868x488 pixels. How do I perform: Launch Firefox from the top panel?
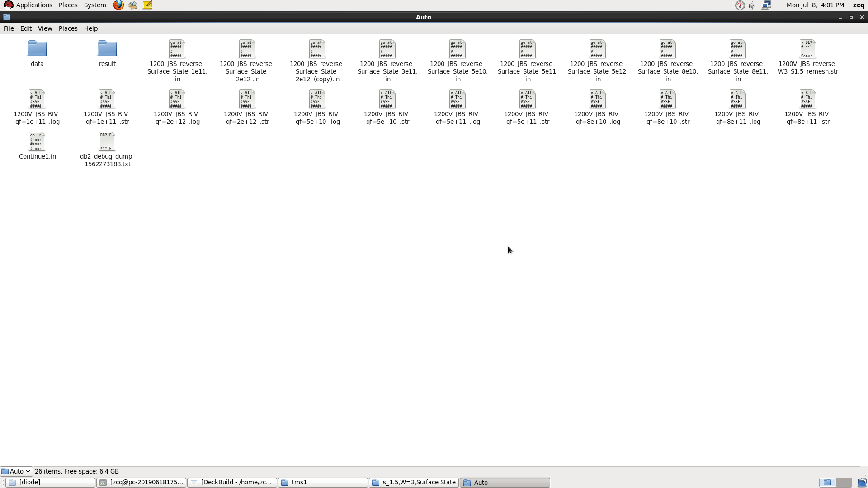tap(118, 5)
